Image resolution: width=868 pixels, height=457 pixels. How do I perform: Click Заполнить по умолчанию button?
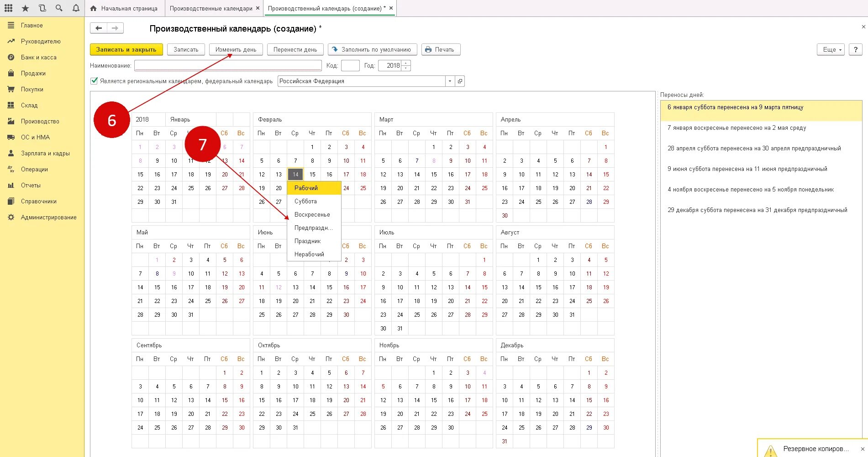tap(372, 50)
